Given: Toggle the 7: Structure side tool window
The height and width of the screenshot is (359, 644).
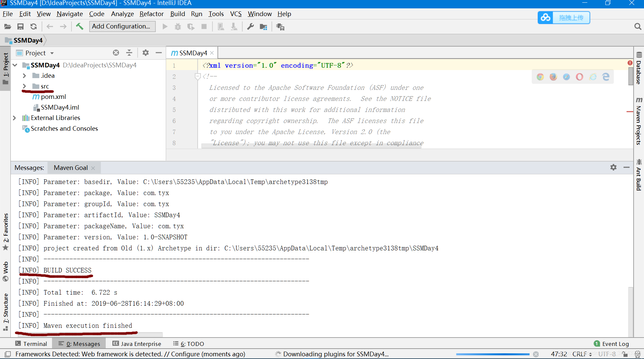Looking at the screenshot, I should pyautogui.click(x=5, y=312).
